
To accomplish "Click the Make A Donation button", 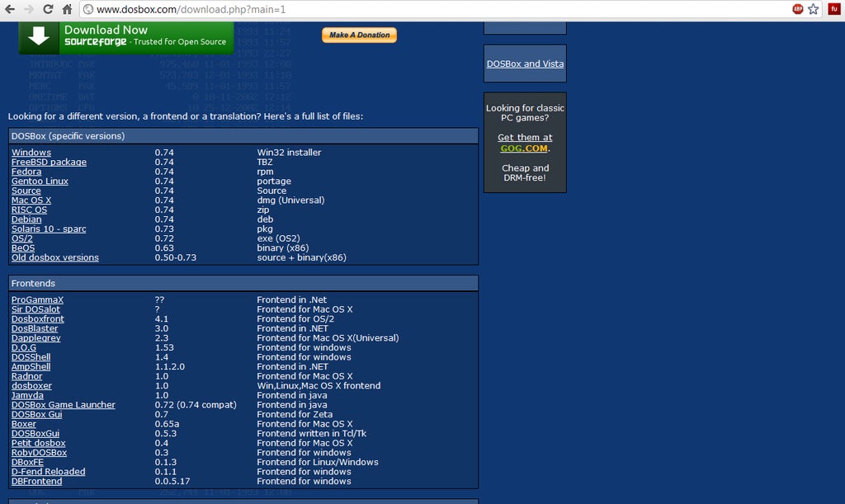I will tap(360, 35).
